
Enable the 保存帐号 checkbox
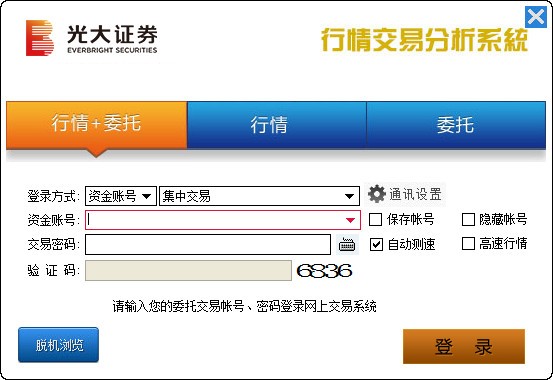pos(375,219)
